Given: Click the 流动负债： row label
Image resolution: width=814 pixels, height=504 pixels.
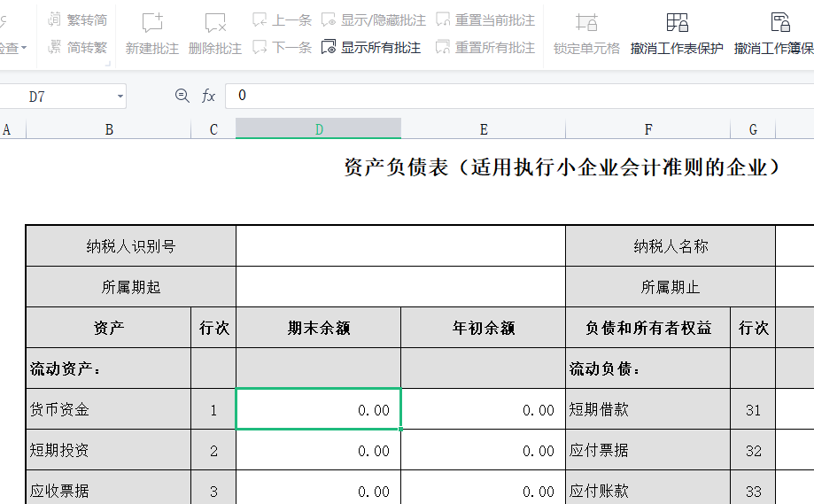Looking at the screenshot, I should (647, 368).
